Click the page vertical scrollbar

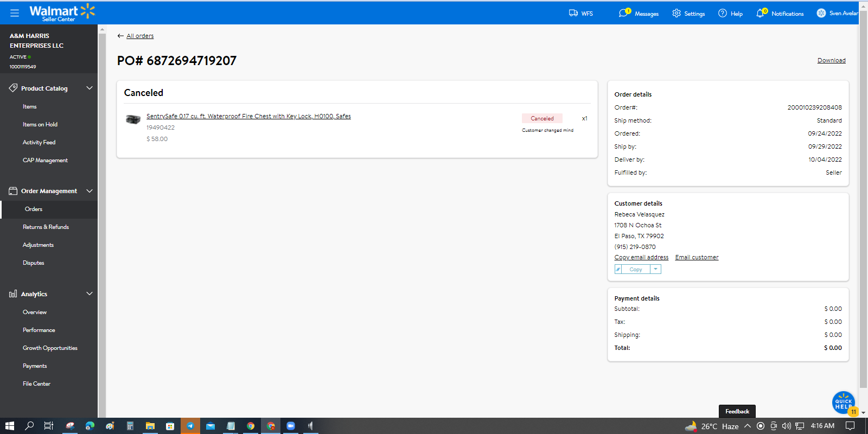(864, 200)
